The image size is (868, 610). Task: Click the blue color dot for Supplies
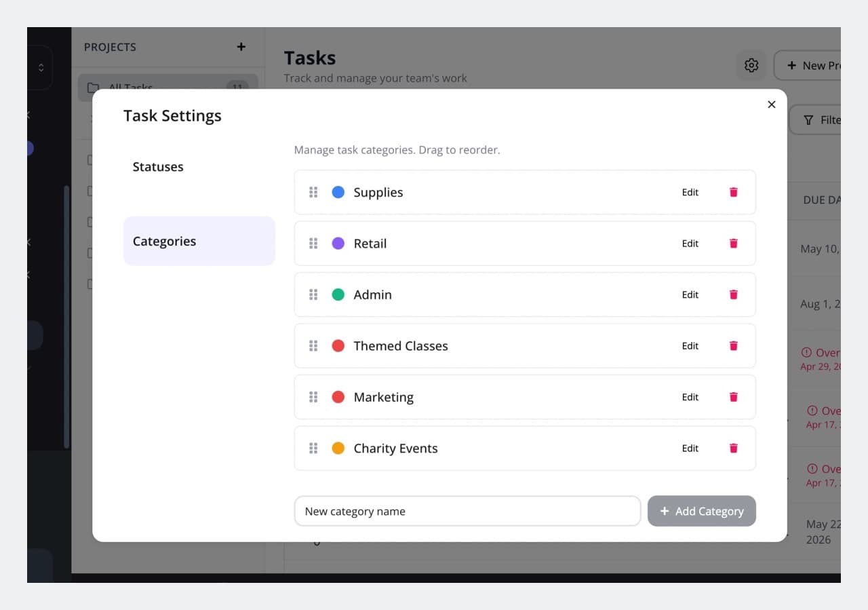point(338,192)
